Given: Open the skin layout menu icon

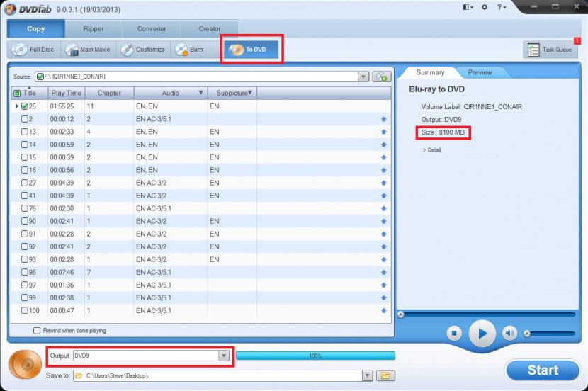Looking at the screenshot, I should coord(468,7).
